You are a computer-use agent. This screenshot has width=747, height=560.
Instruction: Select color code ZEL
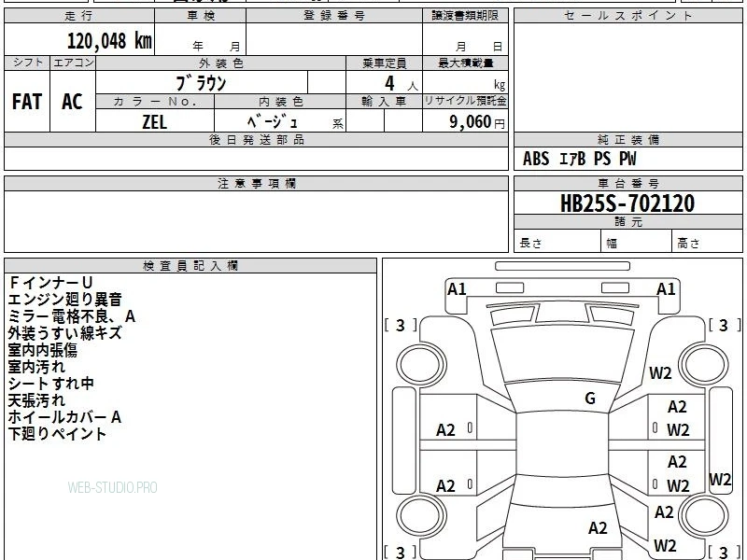[x=155, y=122]
